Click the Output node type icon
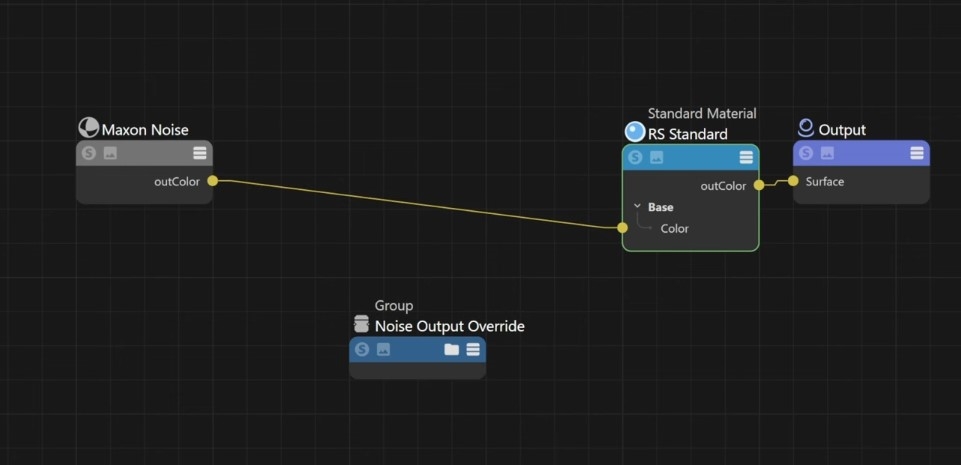Viewport: 961px width, 465px height. pos(806,128)
